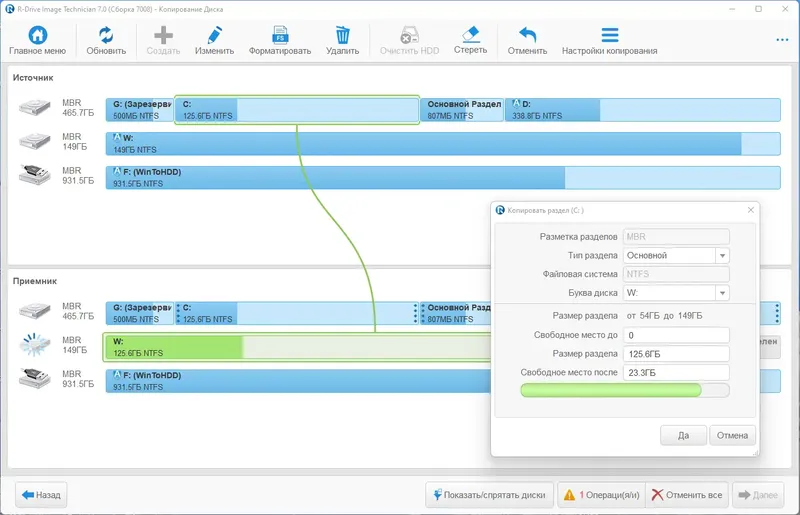Click Очистить HDD icon
This screenshot has height=515, width=800.
(409, 35)
